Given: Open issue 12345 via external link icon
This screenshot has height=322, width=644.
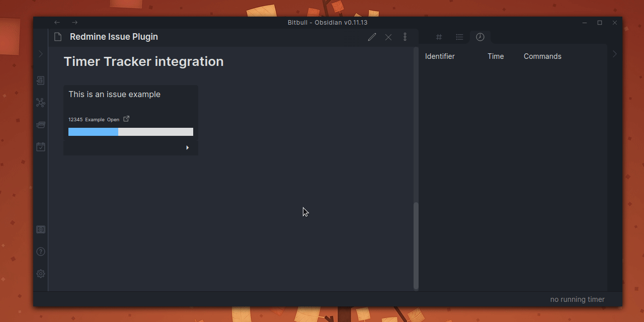Looking at the screenshot, I should 127,119.
